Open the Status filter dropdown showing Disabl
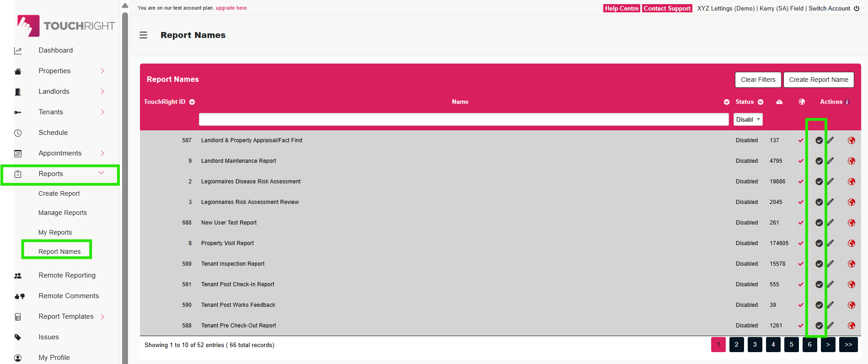This screenshot has width=868, height=364. (x=748, y=119)
